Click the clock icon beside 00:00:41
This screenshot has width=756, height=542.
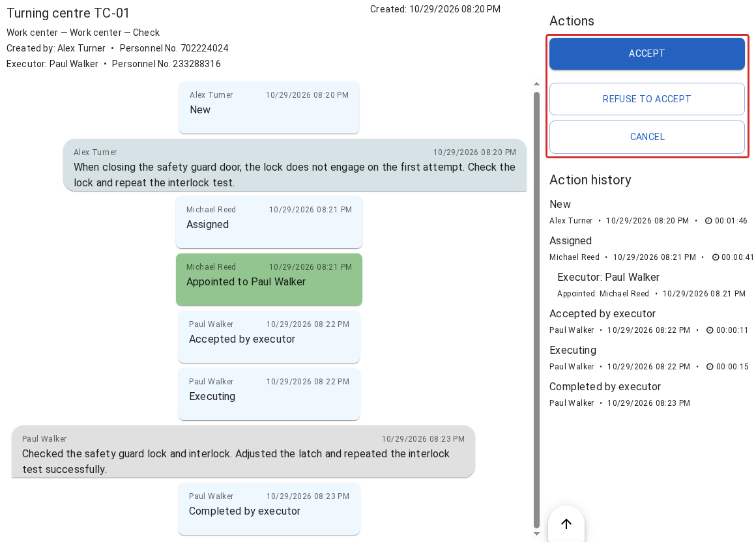pyautogui.click(x=716, y=257)
